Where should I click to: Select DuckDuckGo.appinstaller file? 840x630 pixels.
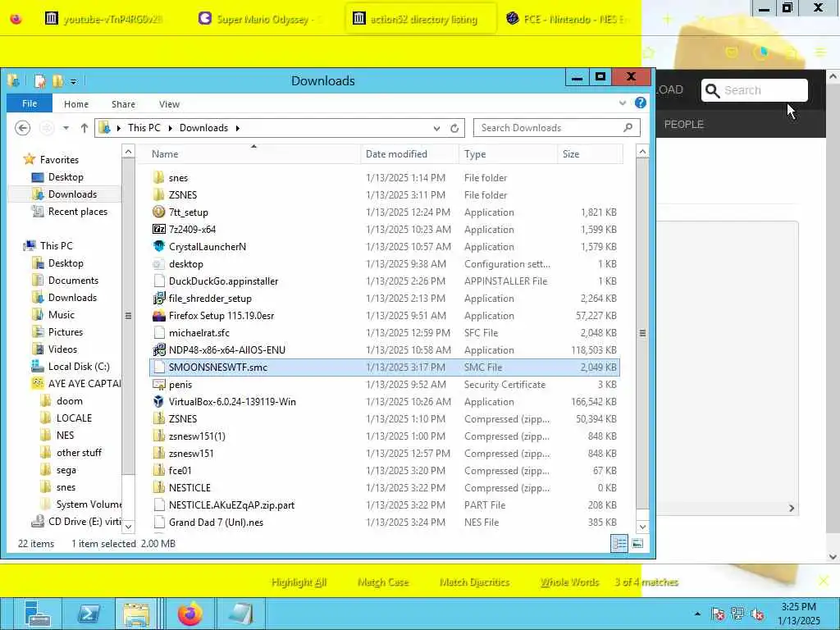(223, 281)
